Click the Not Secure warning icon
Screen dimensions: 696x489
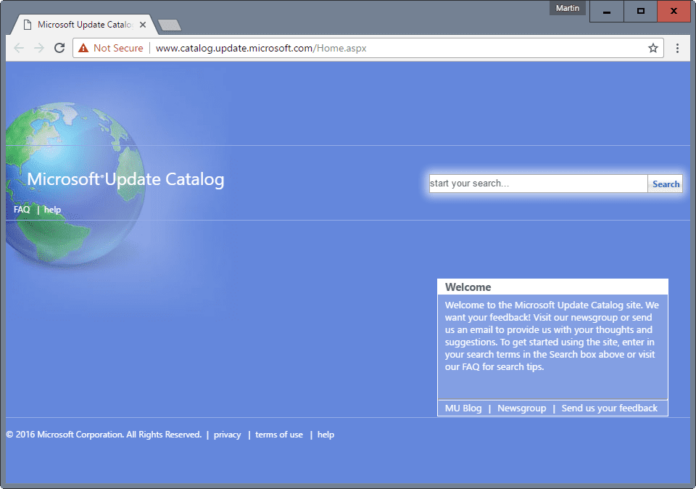click(x=84, y=47)
